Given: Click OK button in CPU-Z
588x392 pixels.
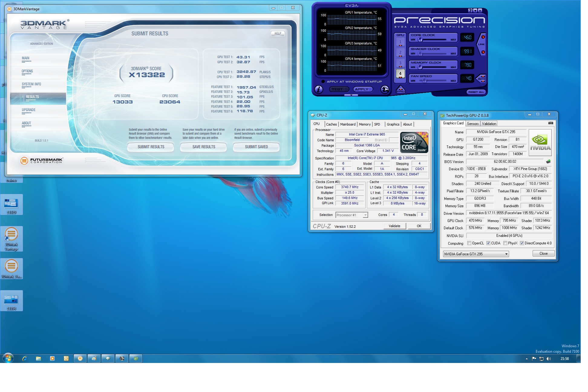Looking at the screenshot, I should click(x=419, y=226).
